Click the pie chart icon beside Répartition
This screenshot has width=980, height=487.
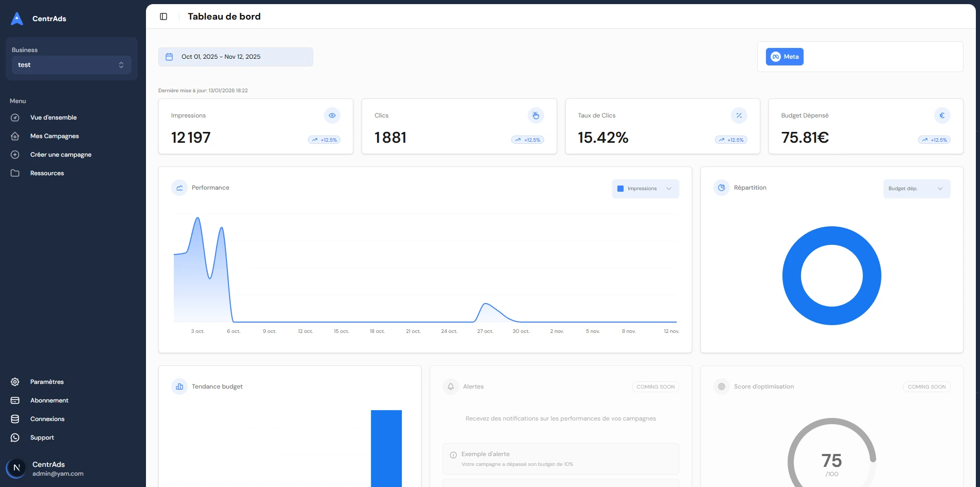(x=721, y=188)
